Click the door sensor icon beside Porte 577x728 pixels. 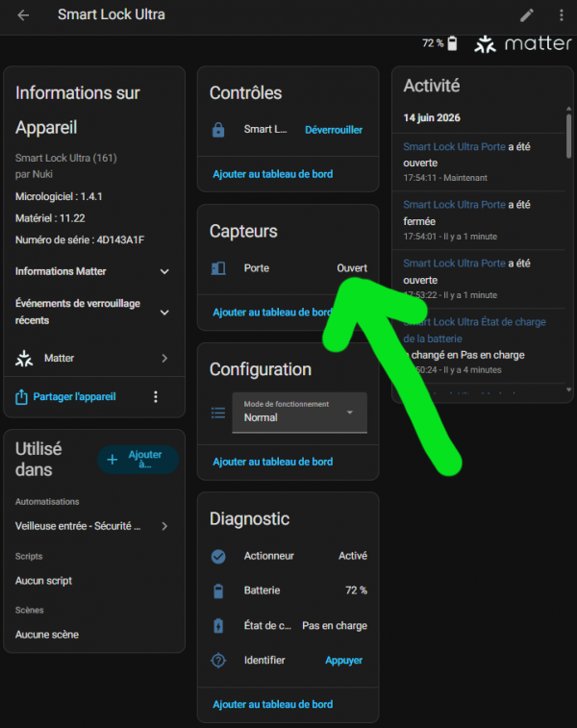click(218, 268)
